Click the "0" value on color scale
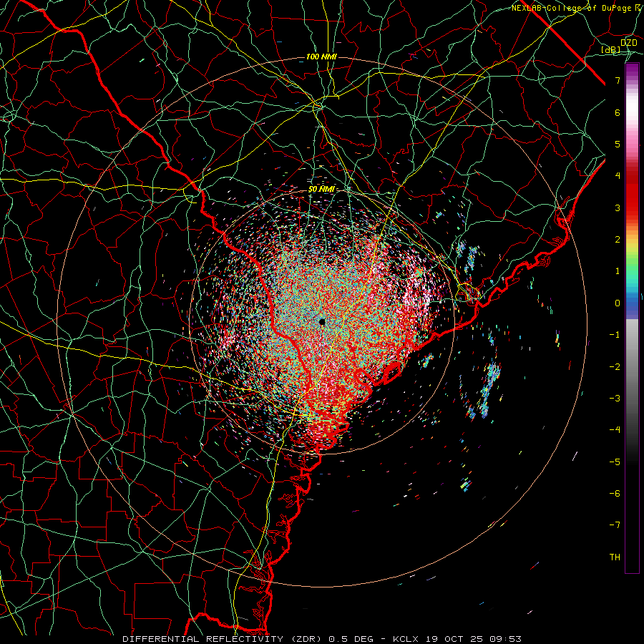This screenshot has width=644, height=644. tap(618, 303)
